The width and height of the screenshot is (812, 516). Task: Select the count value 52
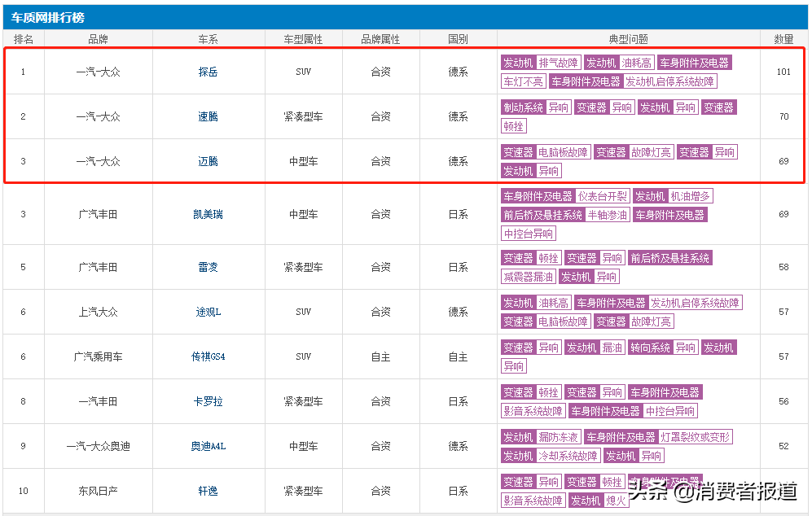point(783,446)
